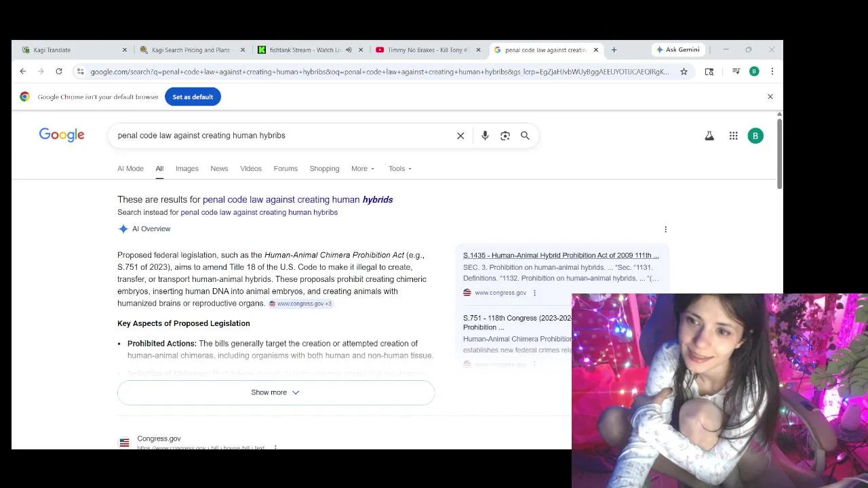Viewport: 868px width, 488px height.
Task: Go to the Google homepage logo
Action: coord(62,135)
